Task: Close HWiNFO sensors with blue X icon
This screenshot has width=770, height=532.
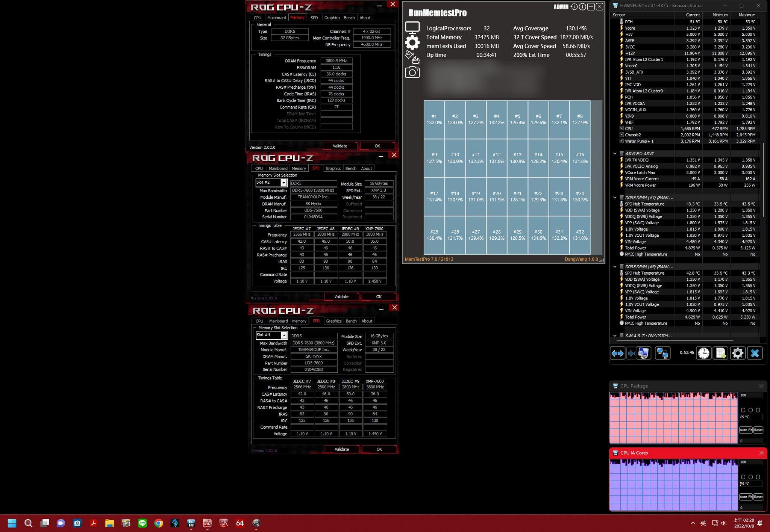Action: click(x=755, y=353)
